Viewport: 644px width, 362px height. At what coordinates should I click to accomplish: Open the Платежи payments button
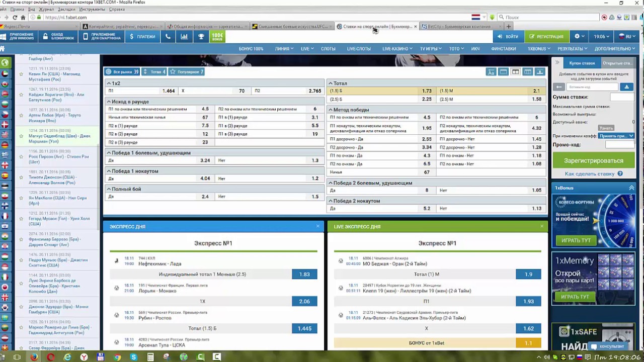142,36
